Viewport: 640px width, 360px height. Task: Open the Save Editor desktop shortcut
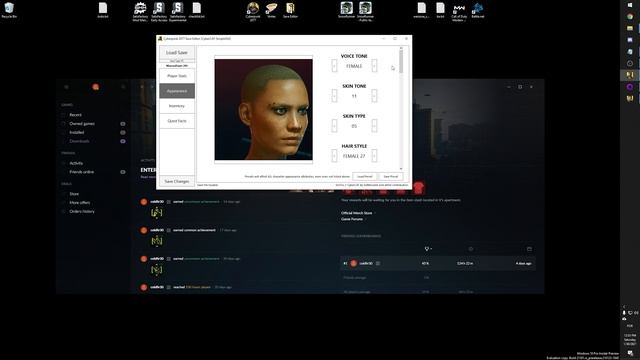pos(290,10)
